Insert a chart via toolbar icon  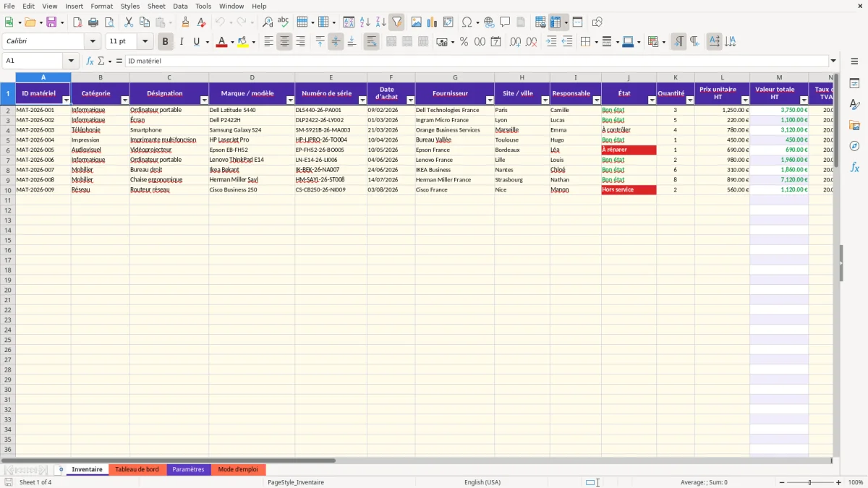pyautogui.click(x=433, y=22)
